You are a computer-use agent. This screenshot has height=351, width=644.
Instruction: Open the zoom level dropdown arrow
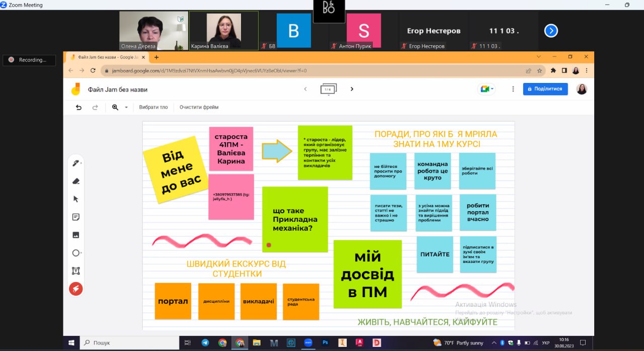[x=126, y=107]
